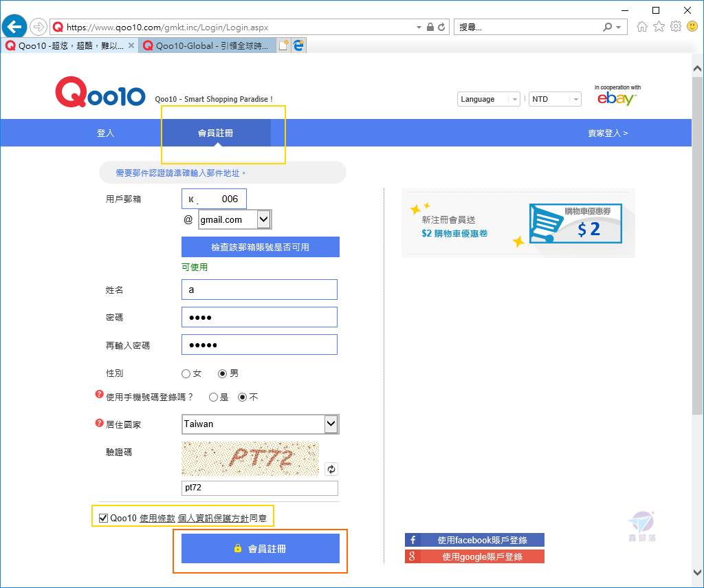Open the NTD currency dropdown

555,99
